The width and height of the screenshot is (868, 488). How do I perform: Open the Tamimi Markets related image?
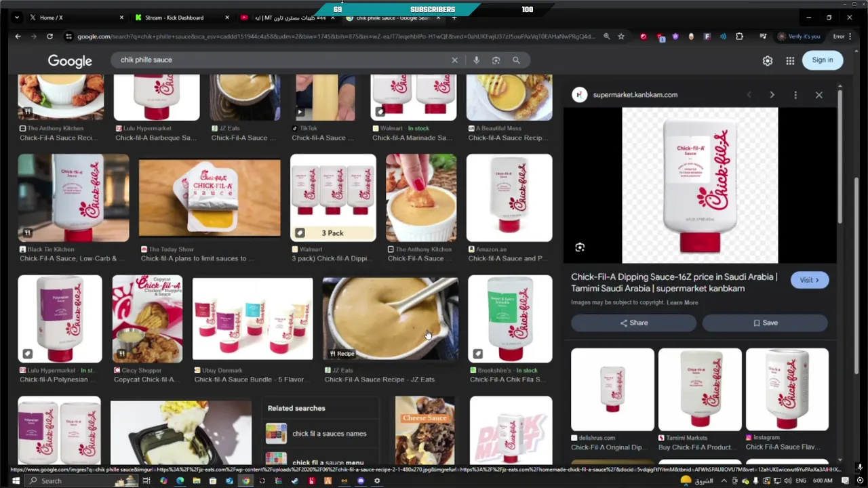click(x=700, y=390)
